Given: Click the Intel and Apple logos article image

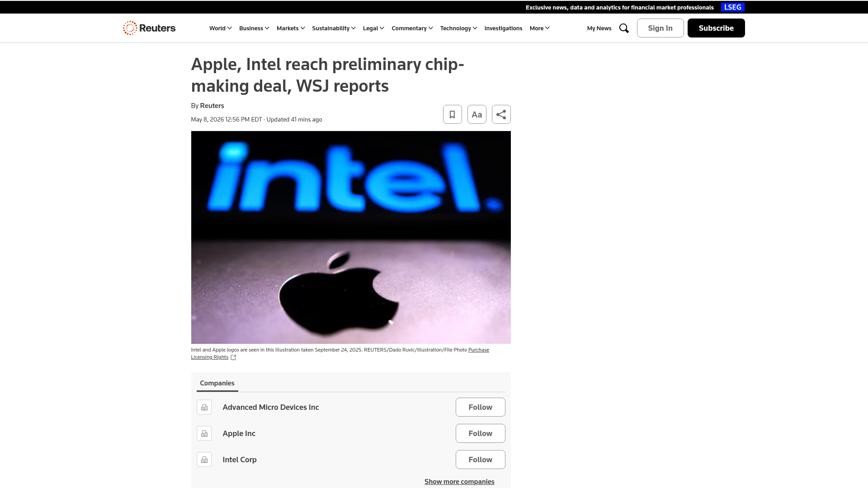Looking at the screenshot, I should (351, 237).
